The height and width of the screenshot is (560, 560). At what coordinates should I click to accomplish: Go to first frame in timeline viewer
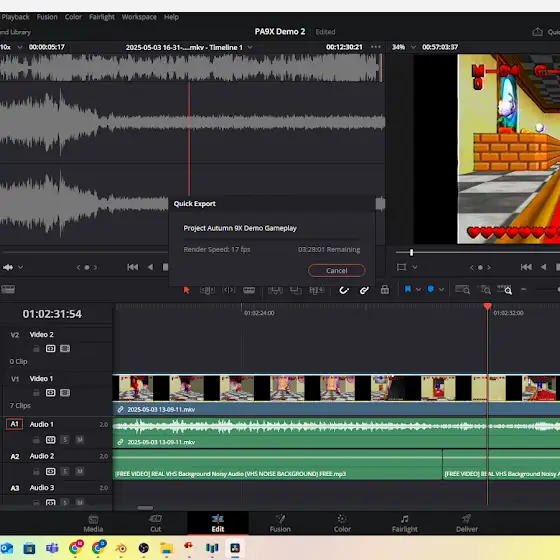click(526, 267)
